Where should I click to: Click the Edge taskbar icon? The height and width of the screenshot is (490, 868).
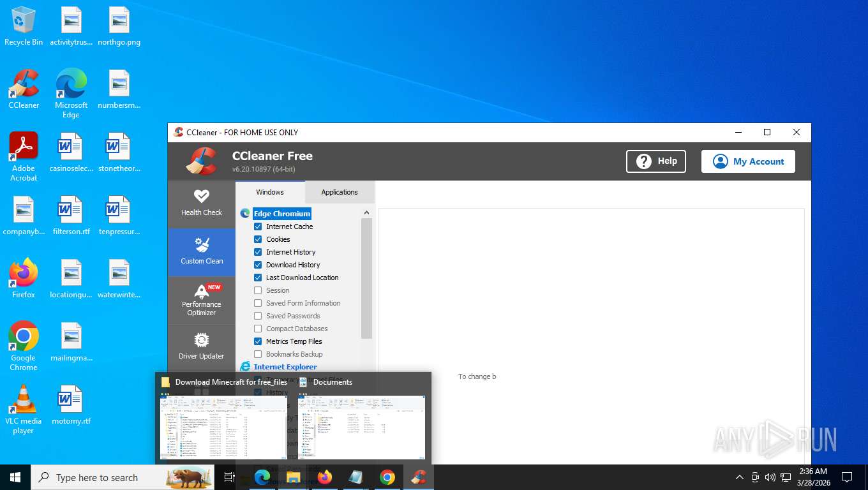click(x=262, y=477)
